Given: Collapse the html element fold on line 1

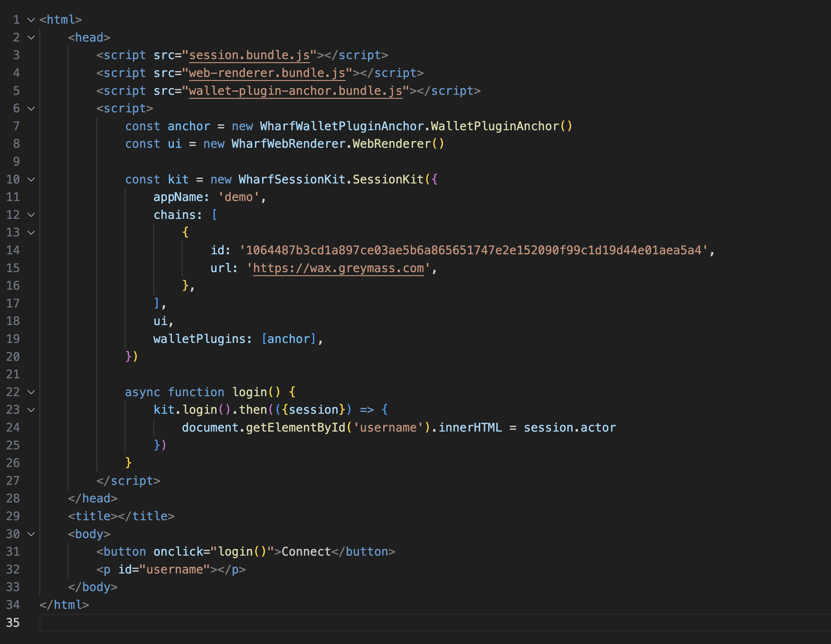Looking at the screenshot, I should pos(31,20).
